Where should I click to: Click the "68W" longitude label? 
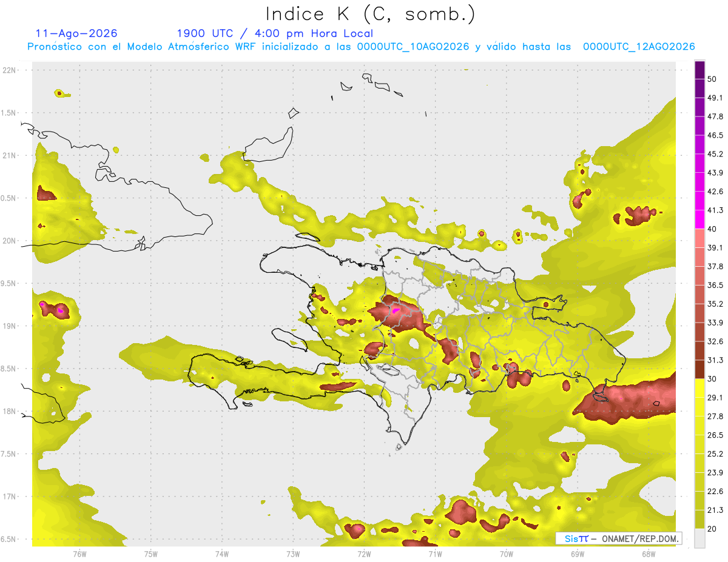click(649, 554)
